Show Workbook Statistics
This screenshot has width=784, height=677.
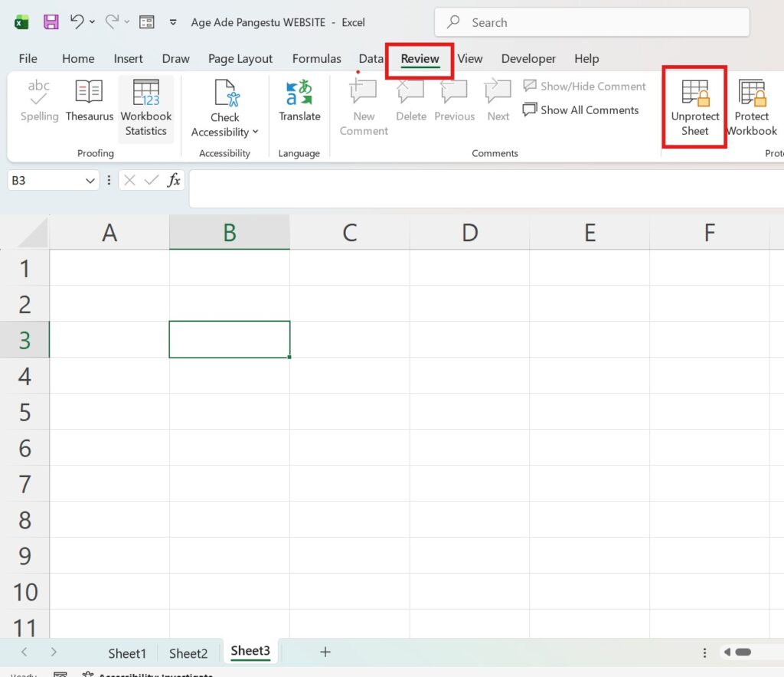pos(146,107)
